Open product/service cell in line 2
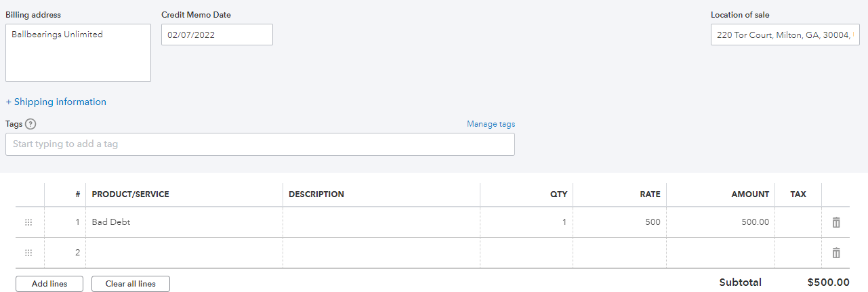The width and height of the screenshot is (868, 292). coord(184,253)
